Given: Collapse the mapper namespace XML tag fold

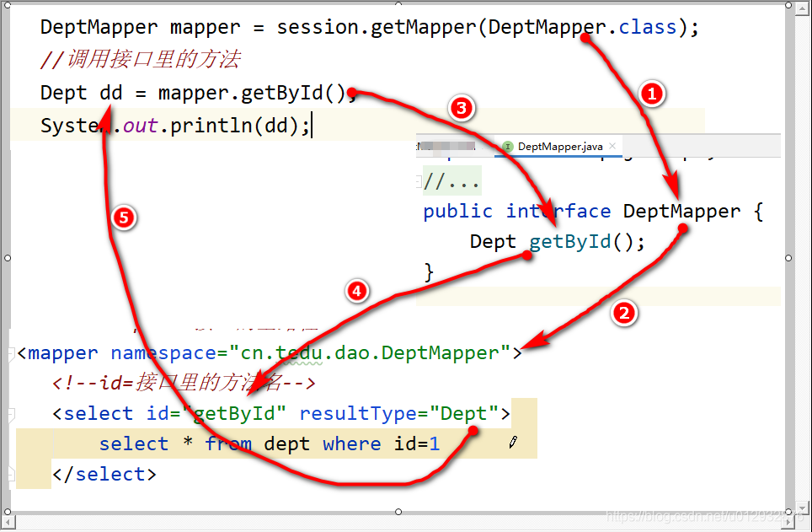Looking at the screenshot, I should (x=12, y=353).
